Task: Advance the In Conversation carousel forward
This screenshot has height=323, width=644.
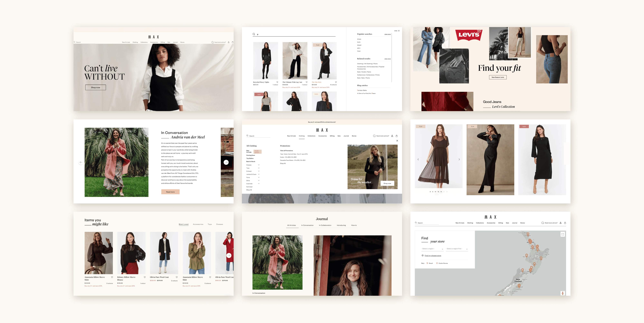Action: pyautogui.click(x=226, y=162)
